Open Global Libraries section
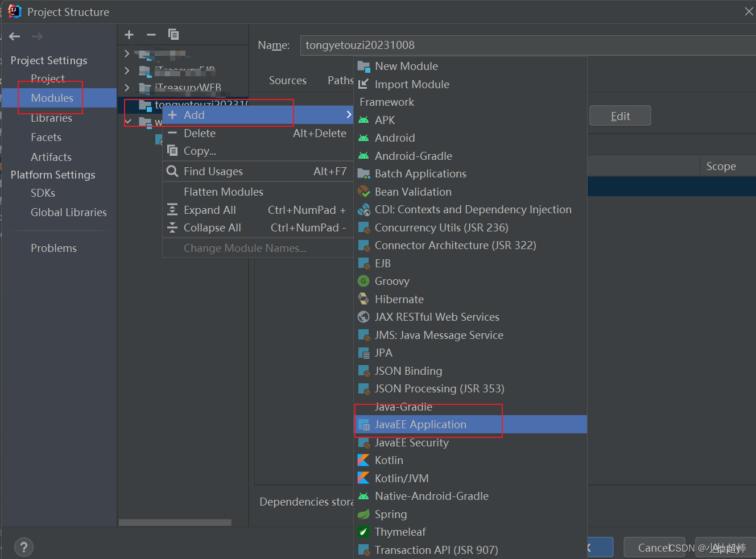 coord(69,212)
